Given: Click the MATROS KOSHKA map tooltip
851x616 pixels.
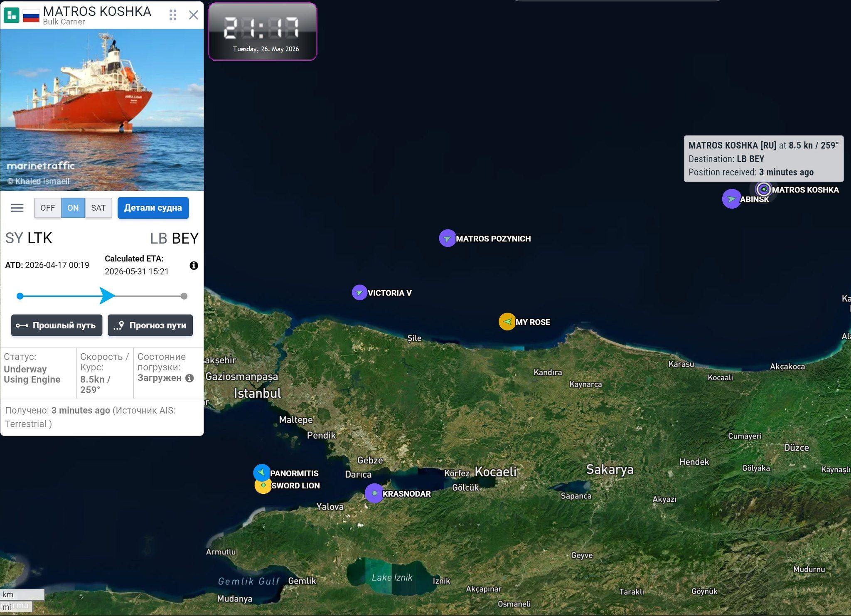Looking at the screenshot, I should click(x=764, y=158).
